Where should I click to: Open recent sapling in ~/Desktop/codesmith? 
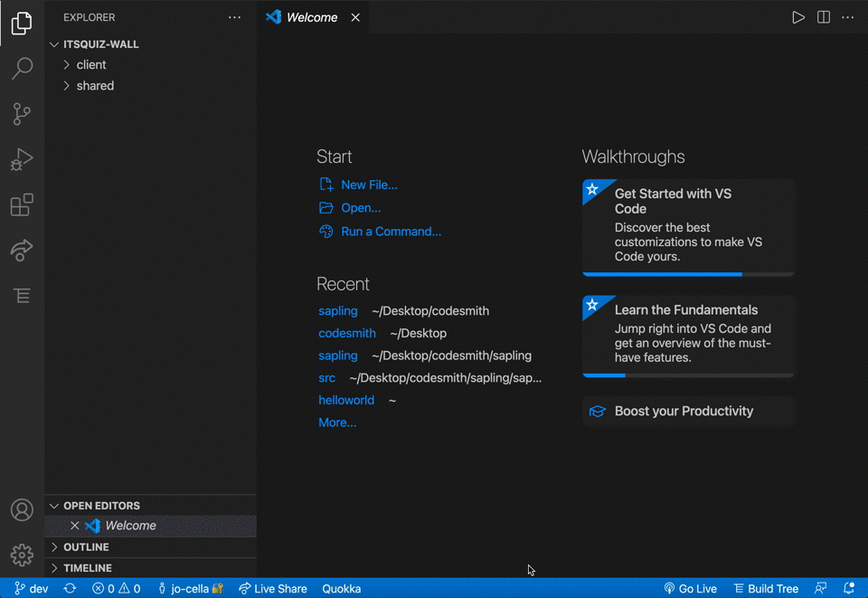337,311
